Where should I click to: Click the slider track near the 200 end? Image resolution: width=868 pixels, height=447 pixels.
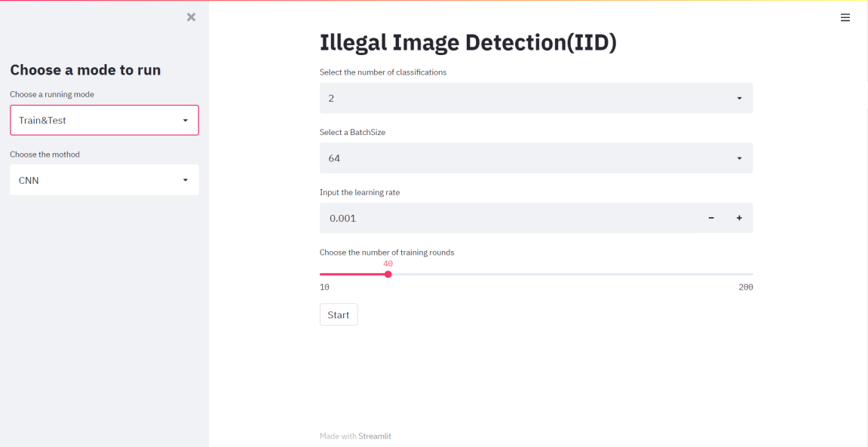pyautogui.click(x=743, y=274)
